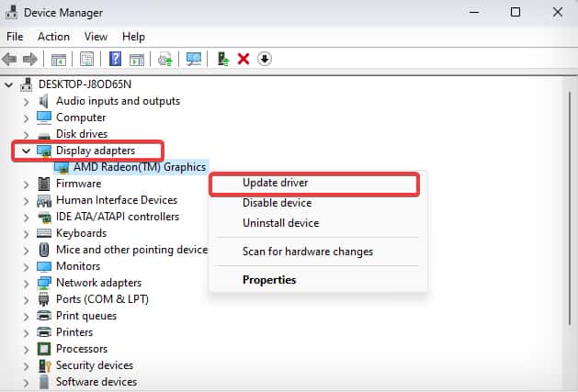Click the blue Help question mark icon
Viewport: 578px width, 392px height.
point(115,59)
